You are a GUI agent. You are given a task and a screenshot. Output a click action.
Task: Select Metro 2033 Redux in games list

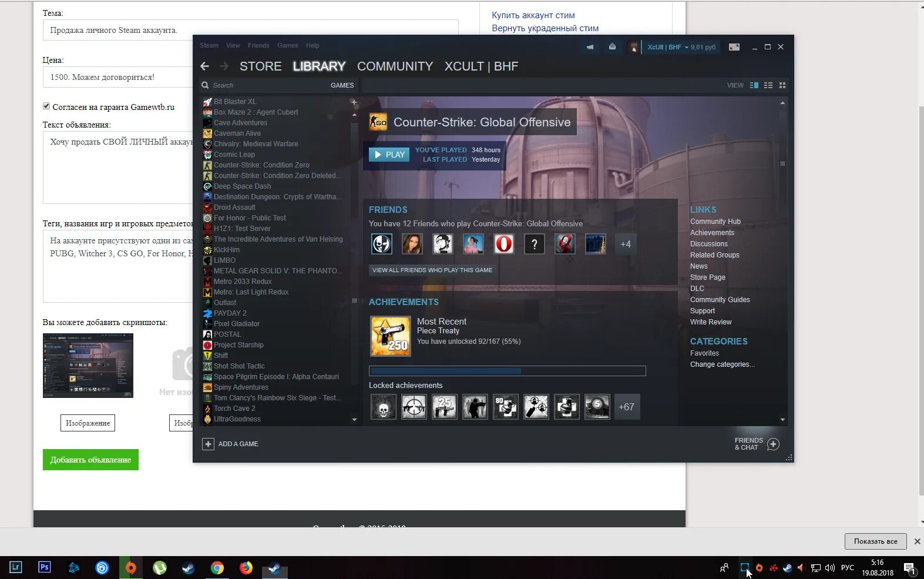(243, 282)
